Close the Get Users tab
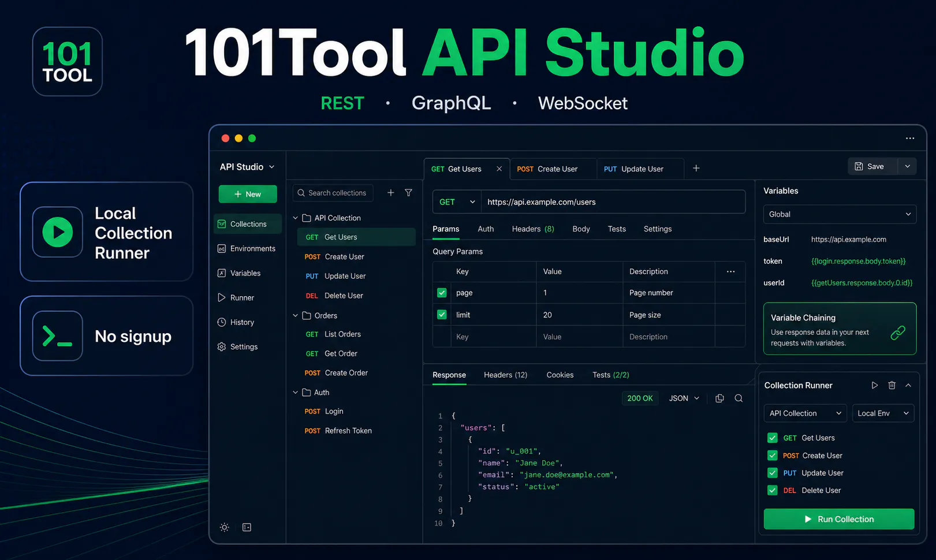This screenshot has width=936, height=560. coord(499,169)
